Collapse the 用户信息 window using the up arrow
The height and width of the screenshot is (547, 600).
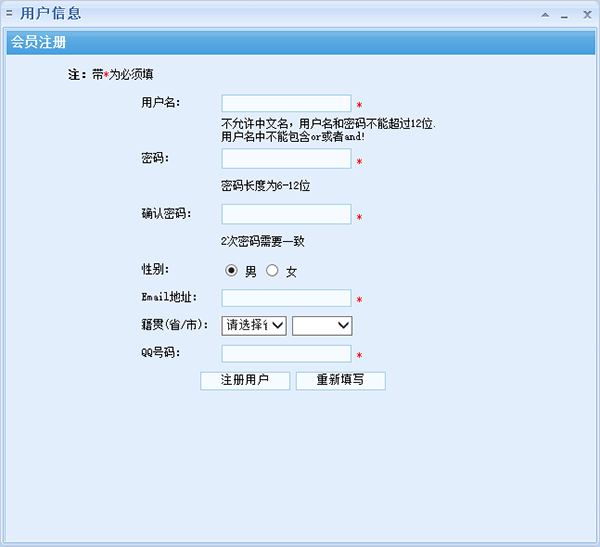545,15
